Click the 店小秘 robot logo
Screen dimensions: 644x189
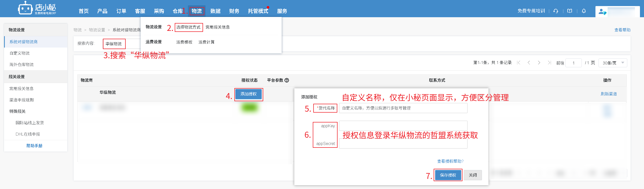[x=25, y=8]
